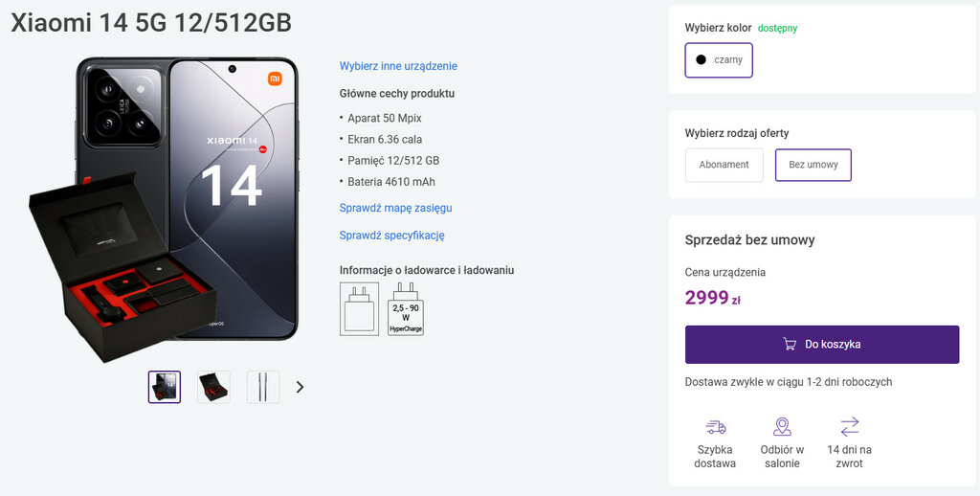Choose the Abonament offer type
The image size is (980, 496).
tap(724, 165)
